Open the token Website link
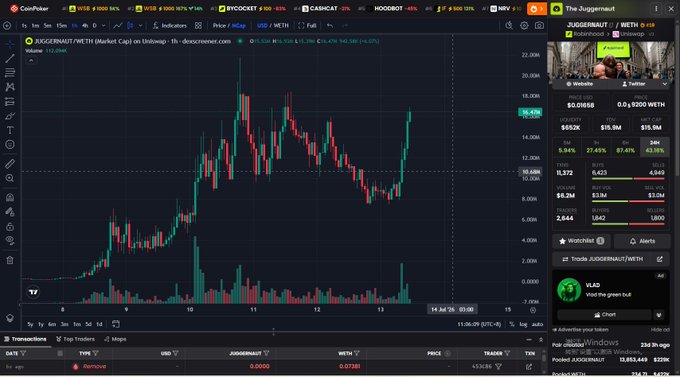The image size is (680, 377). pyautogui.click(x=579, y=84)
